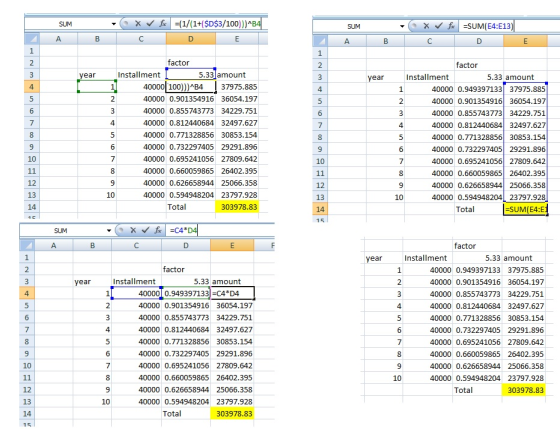
Task: Select column C header in bottom-left sheet
Action: (136, 245)
